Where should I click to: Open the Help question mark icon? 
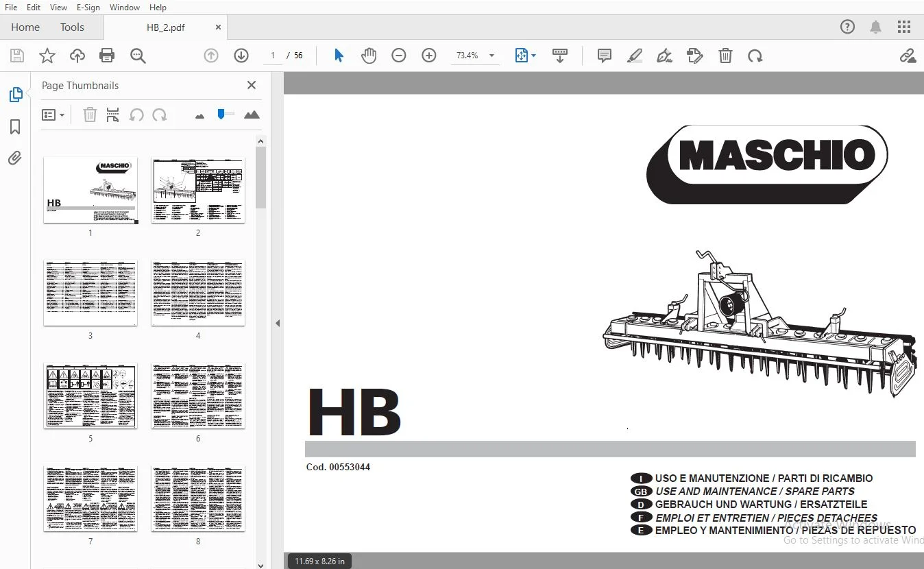848,27
